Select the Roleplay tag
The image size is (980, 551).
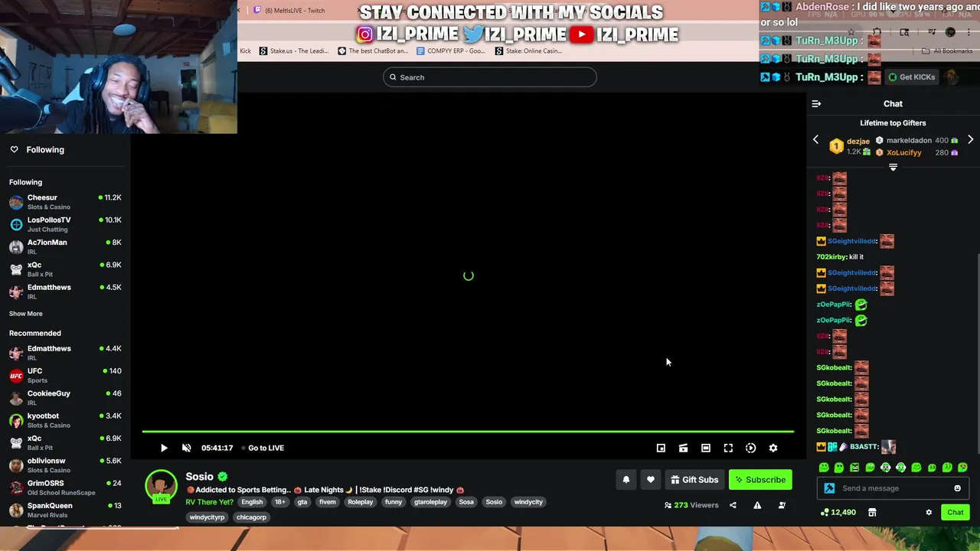(360, 502)
